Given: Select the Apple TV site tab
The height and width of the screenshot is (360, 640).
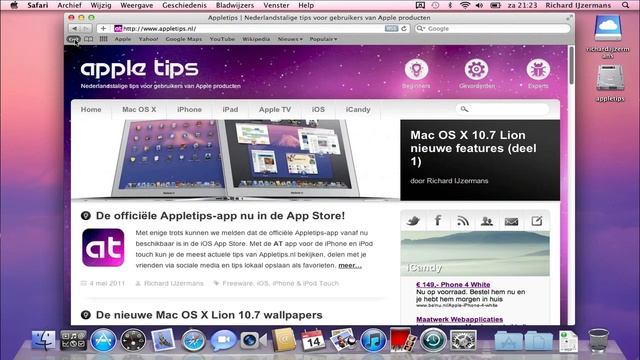Looking at the screenshot, I should pyautogui.click(x=275, y=109).
